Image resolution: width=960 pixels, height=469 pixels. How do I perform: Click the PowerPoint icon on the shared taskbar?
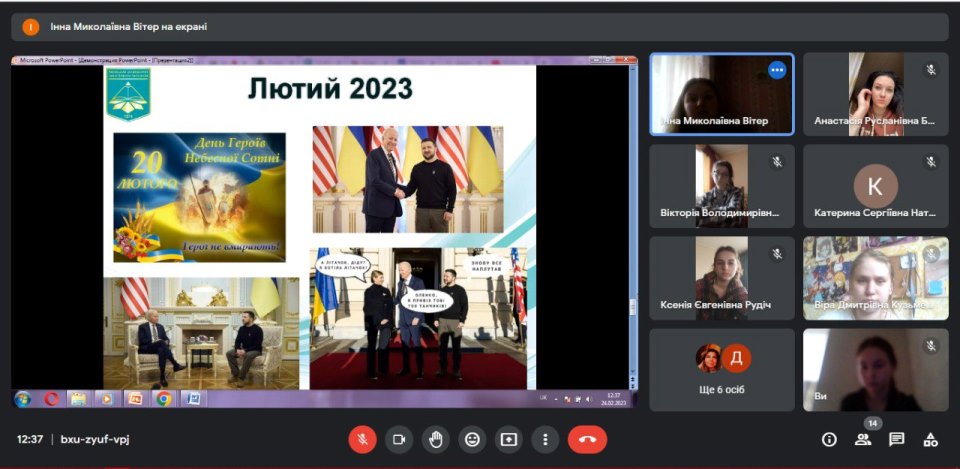[x=135, y=399]
